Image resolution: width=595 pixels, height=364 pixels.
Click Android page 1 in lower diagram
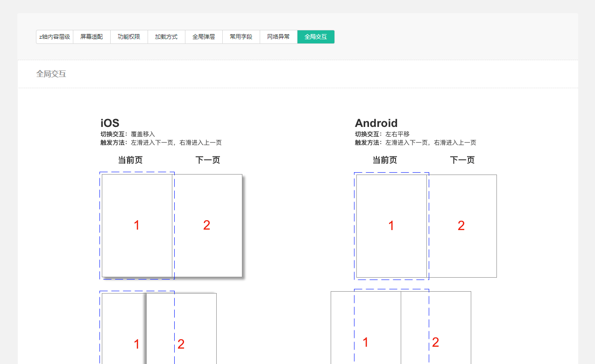pyautogui.click(x=366, y=328)
